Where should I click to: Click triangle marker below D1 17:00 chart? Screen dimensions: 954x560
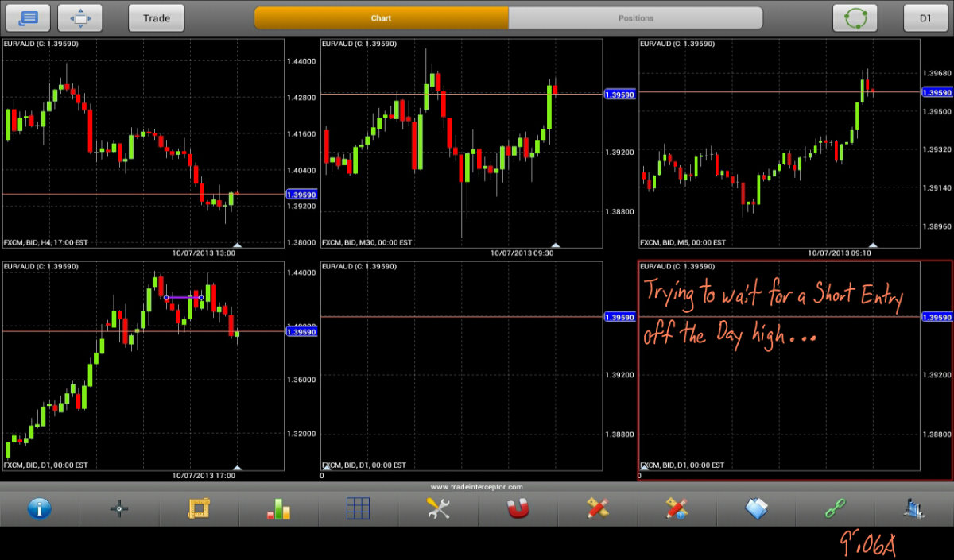tap(237, 467)
